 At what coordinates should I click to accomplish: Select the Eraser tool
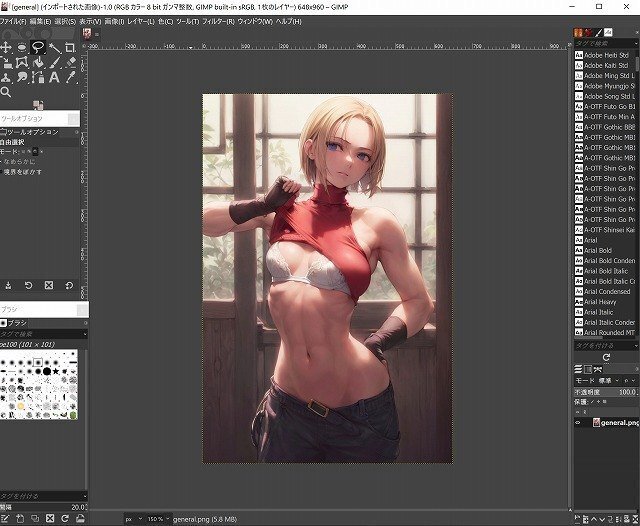70,62
